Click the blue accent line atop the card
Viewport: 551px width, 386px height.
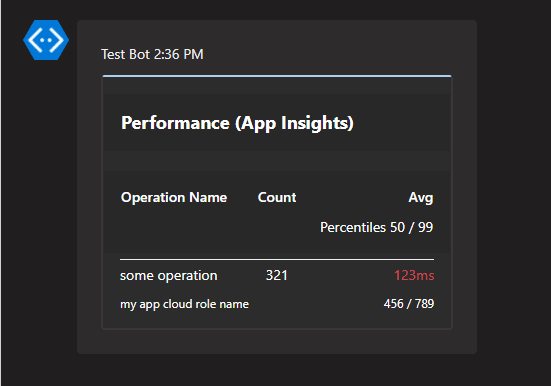click(x=277, y=76)
